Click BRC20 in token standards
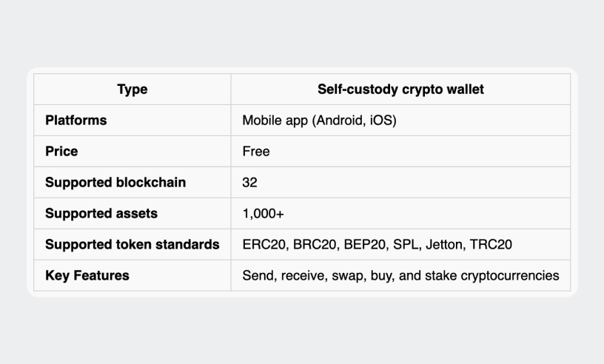This screenshot has width=604, height=364. 315,245
